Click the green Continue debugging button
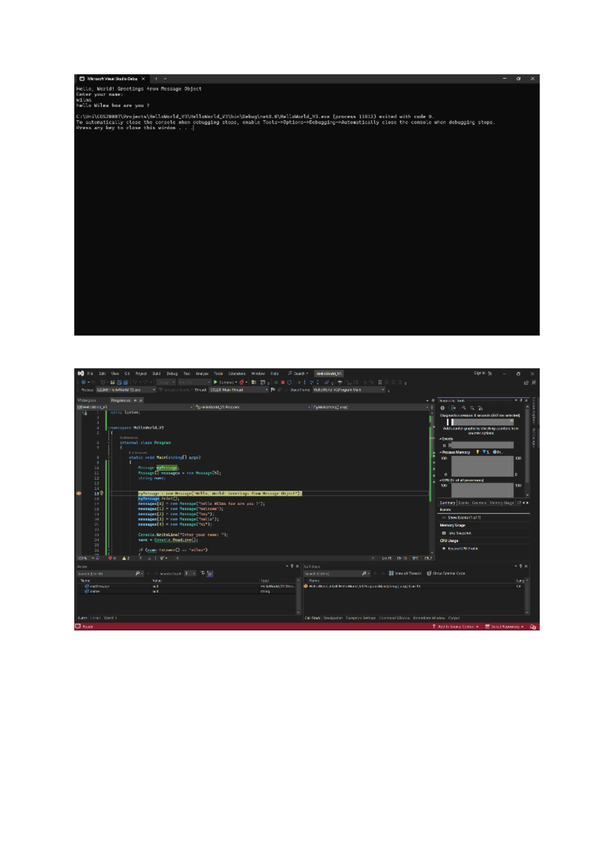The height and width of the screenshot is (868, 614). click(x=225, y=382)
